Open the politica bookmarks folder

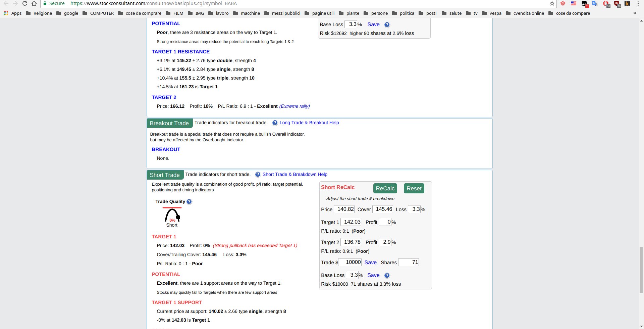pyautogui.click(x=403, y=13)
